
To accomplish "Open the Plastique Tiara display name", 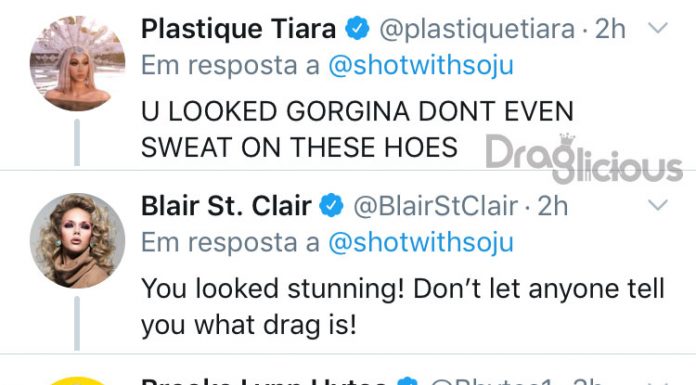I will coord(238,29).
